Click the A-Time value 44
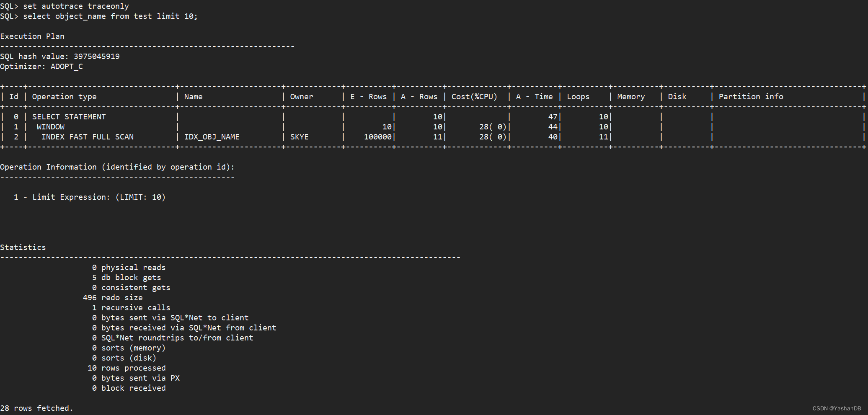The width and height of the screenshot is (868, 415). click(x=553, y=127)
